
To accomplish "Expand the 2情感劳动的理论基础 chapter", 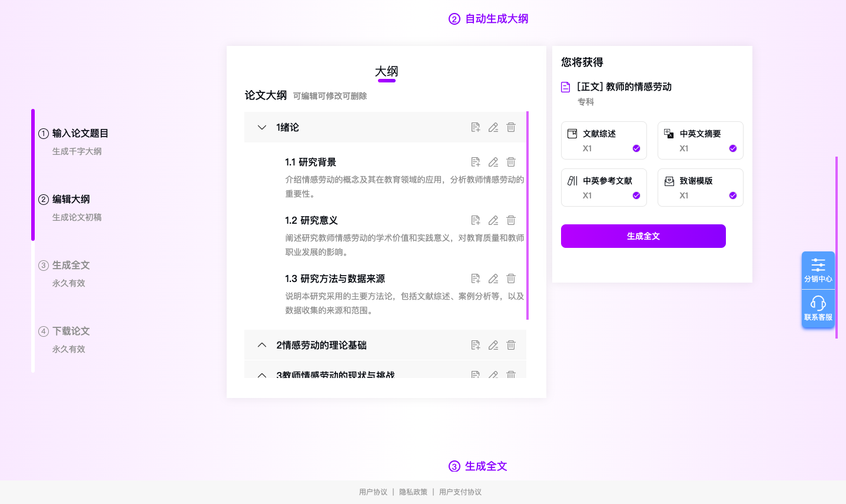I will 262,345.
